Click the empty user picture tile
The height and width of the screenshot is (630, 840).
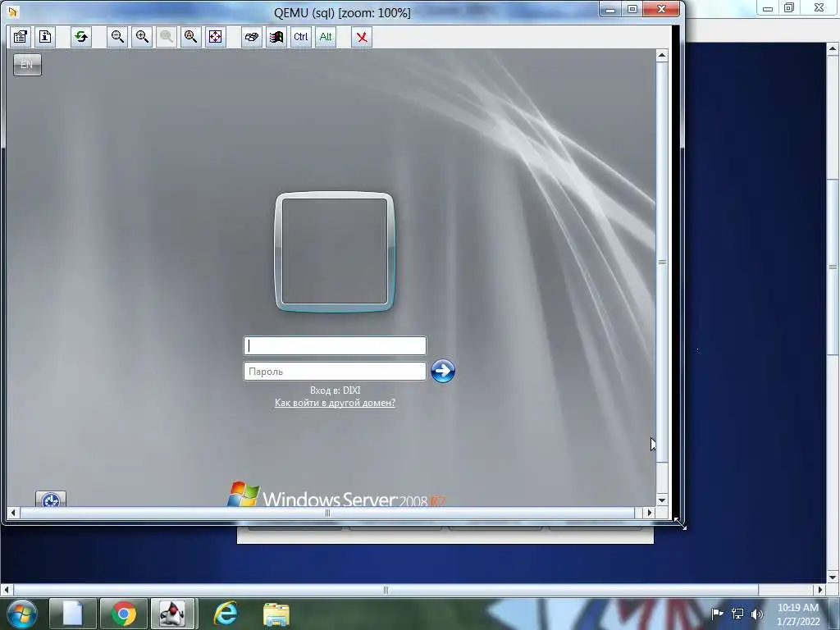(x=335, y=252)
